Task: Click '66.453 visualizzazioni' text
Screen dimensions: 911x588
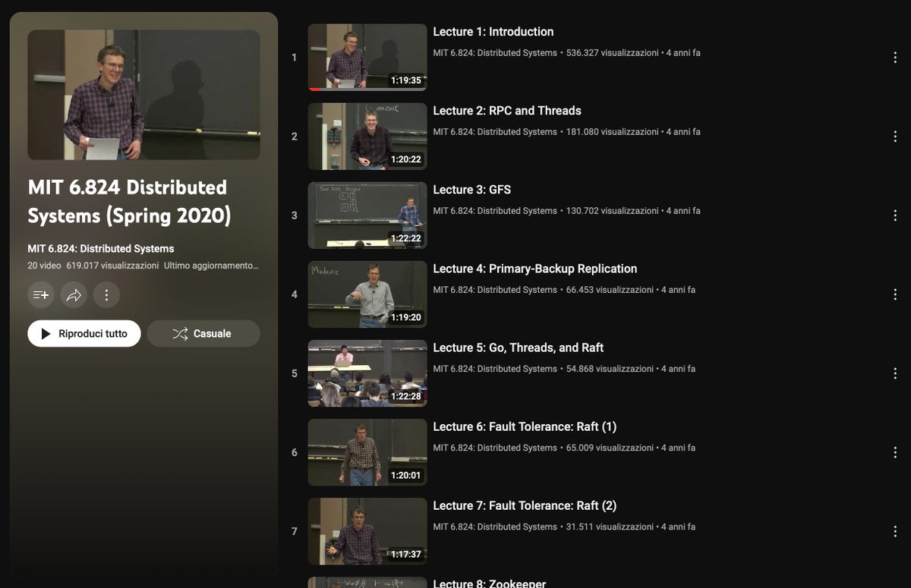Action: 610,290
